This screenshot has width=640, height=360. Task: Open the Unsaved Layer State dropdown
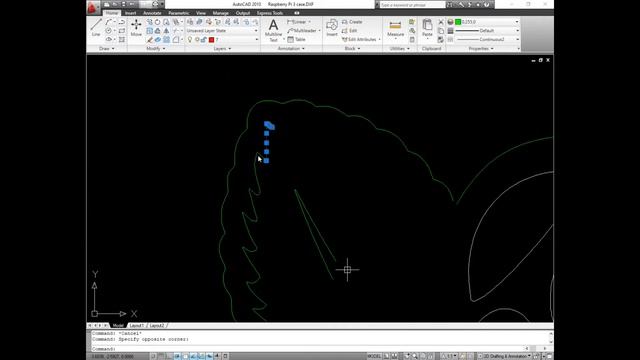pyautogui.click(x=222, y=31)
